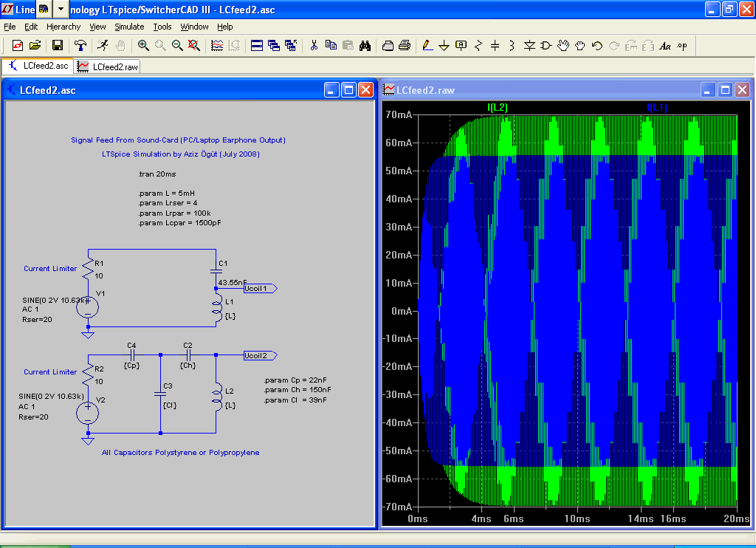Click 'All Capacitors Polystyrene or Polypropylene' note

tap(180, 453)
